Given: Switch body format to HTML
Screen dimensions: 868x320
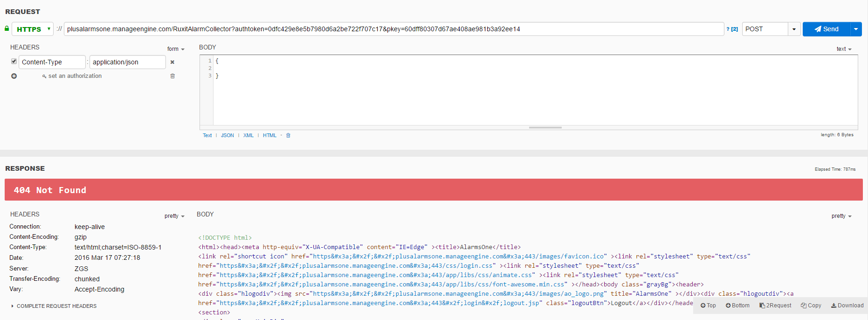Looking at the screenshot, I should coord(269,135).
